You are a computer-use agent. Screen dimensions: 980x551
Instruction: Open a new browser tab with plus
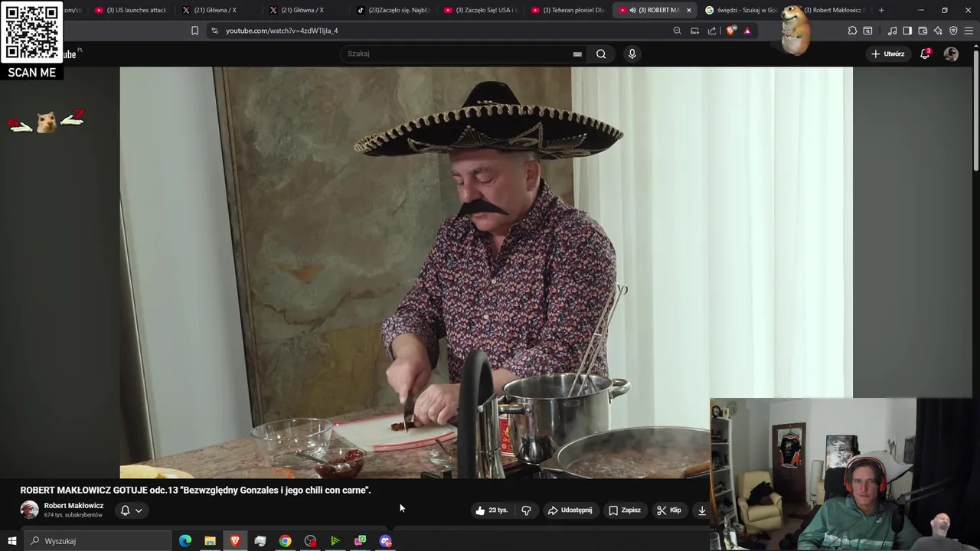[x=881, y=10]
